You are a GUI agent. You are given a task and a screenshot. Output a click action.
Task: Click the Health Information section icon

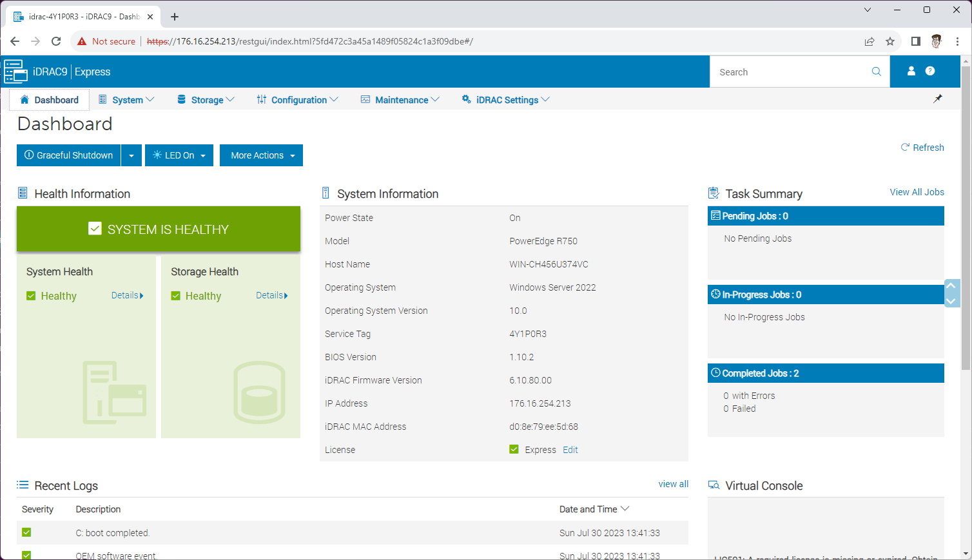(x=23, y=193)
